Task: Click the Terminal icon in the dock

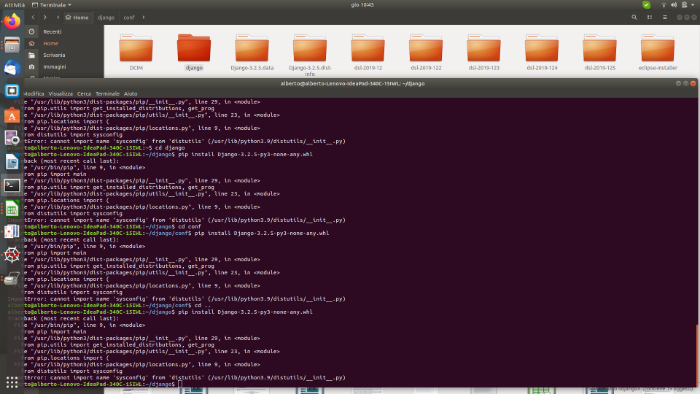Action: 12,185
